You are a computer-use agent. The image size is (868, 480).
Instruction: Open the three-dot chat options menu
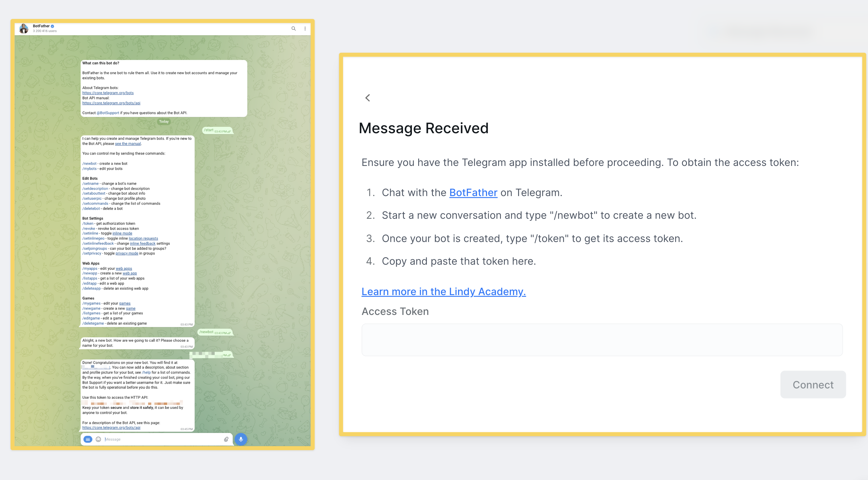305,29
